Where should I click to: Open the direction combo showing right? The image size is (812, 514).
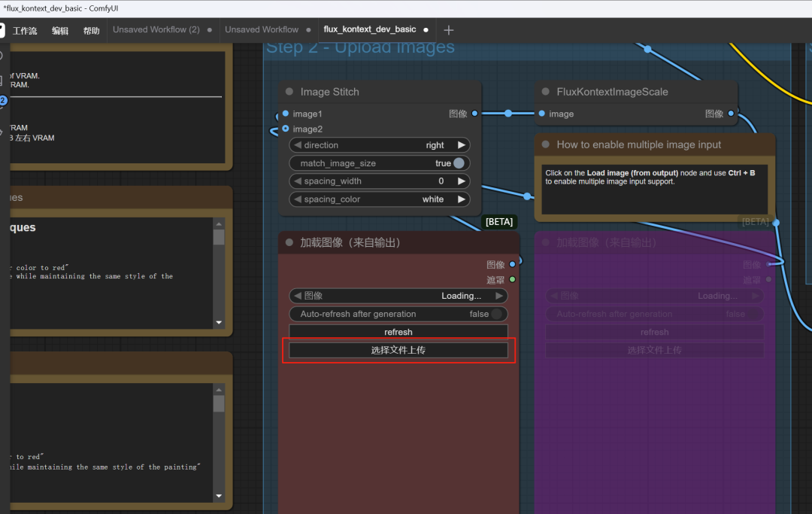(379, 145)
